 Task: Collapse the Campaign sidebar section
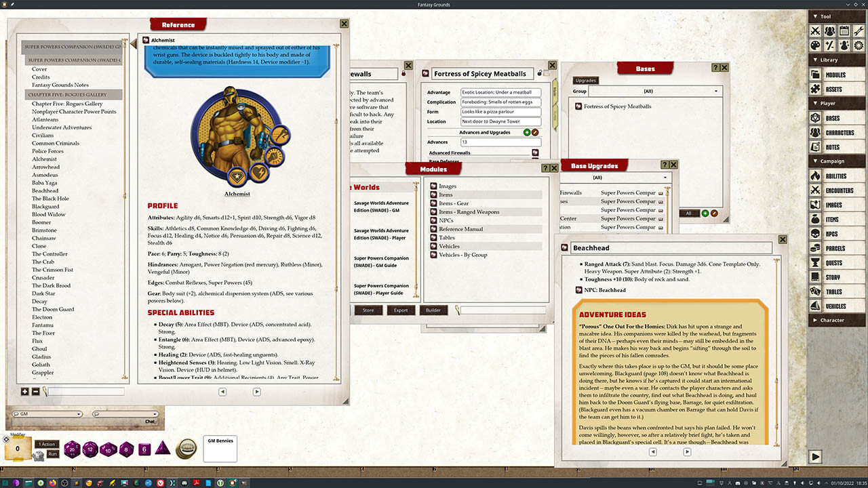click(x=837, y=161)
